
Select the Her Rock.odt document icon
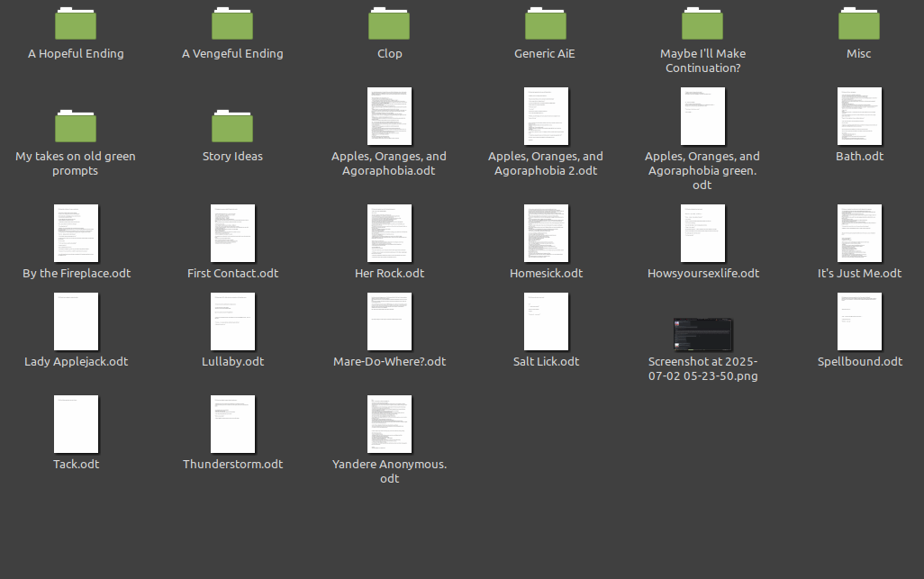(390, 233)
